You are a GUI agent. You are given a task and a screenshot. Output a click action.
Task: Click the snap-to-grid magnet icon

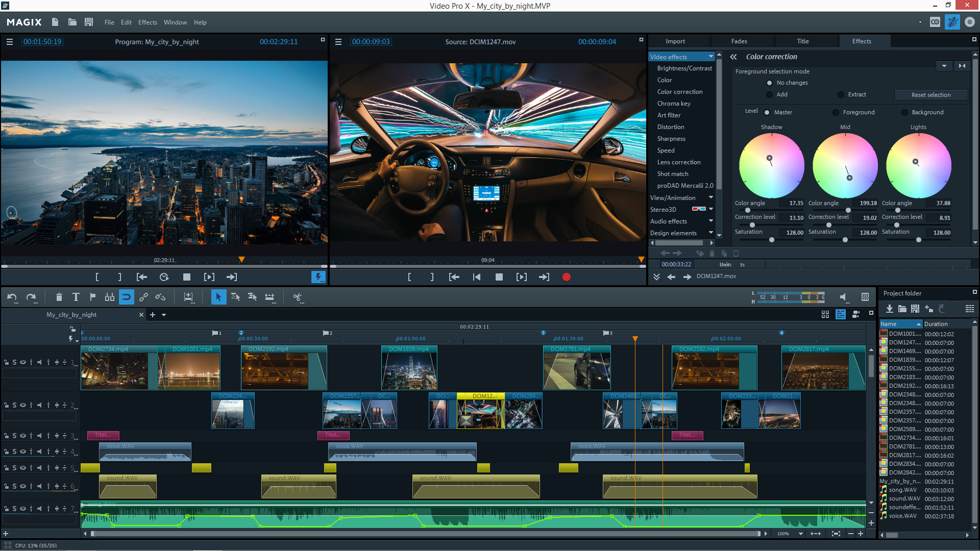click(125, 297)
